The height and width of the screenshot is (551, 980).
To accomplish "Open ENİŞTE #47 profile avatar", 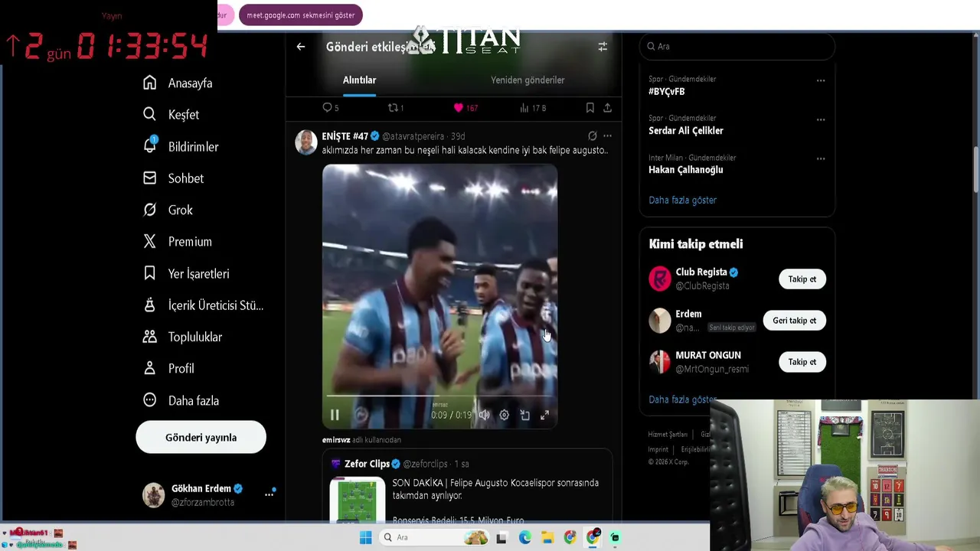I will coord(306,142).
